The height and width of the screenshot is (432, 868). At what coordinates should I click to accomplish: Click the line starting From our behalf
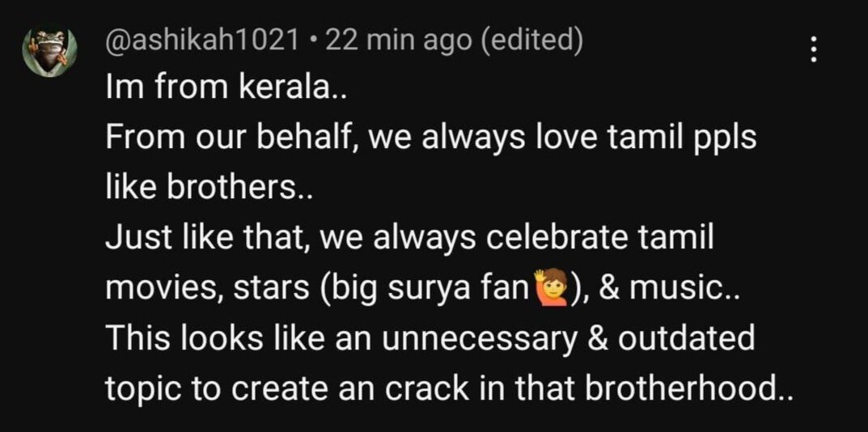pos(430,138)
